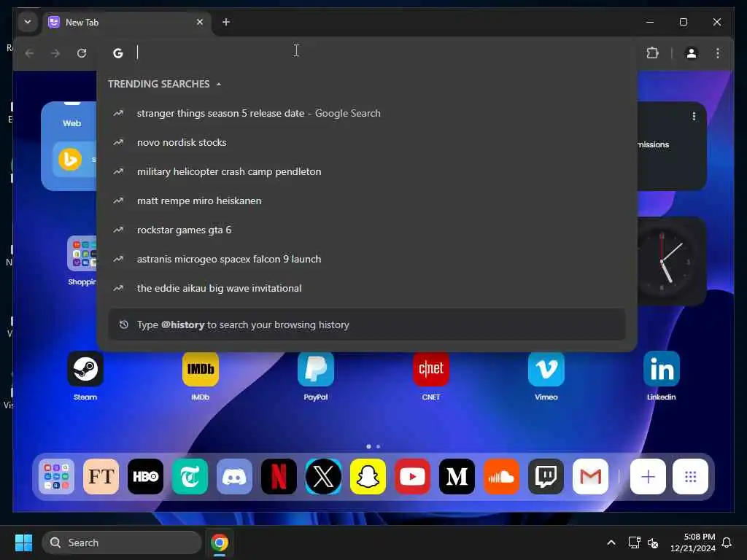The height and width of the screenshot is (560, 747).
Task: Select novo nordisk stocks suggestion
Action: (x=367, y=142)
